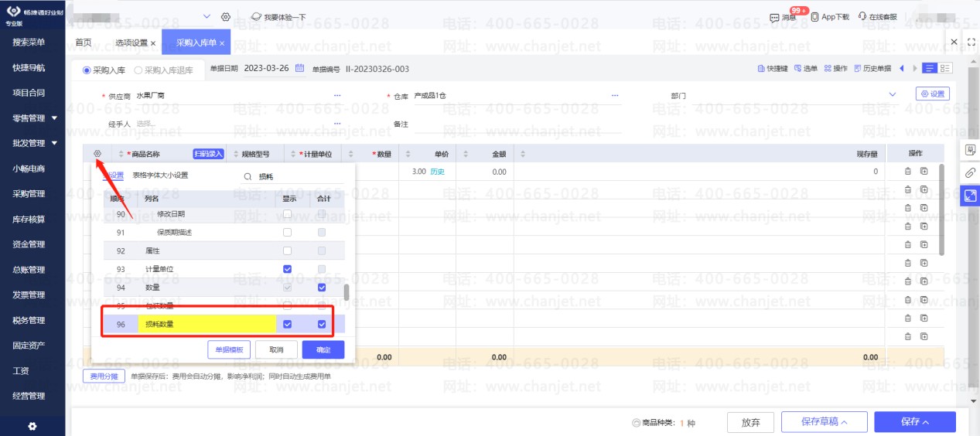This screenshot has width=980, height=436.
Task: Close the 采购入库单 tab
Action: [x=222, y=43]
